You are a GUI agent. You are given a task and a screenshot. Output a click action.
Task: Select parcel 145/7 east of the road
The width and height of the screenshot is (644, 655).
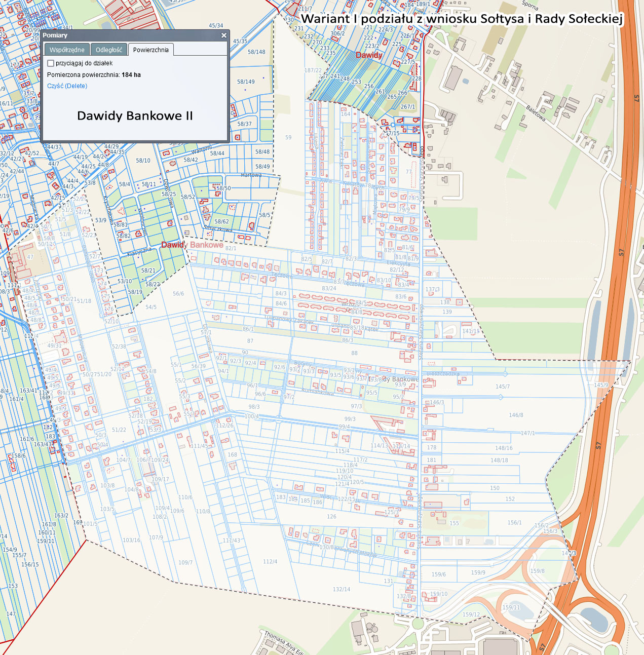point(503,387)
